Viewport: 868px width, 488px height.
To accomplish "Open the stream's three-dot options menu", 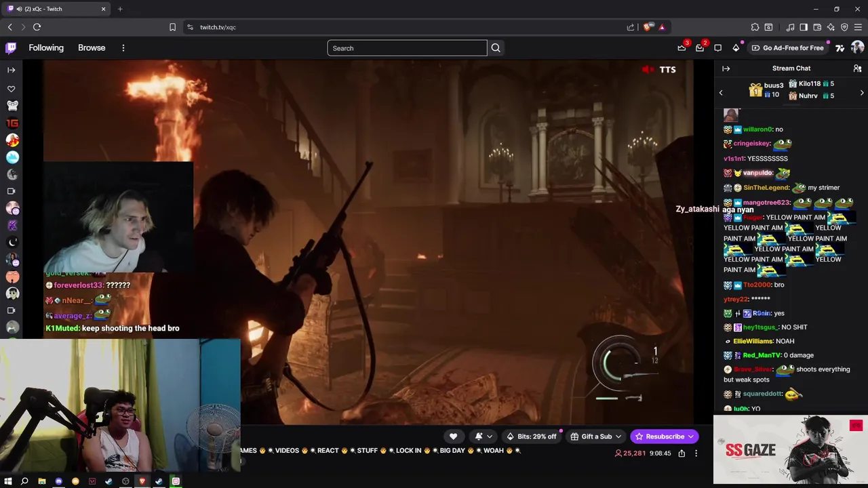I will coord(696,453).
